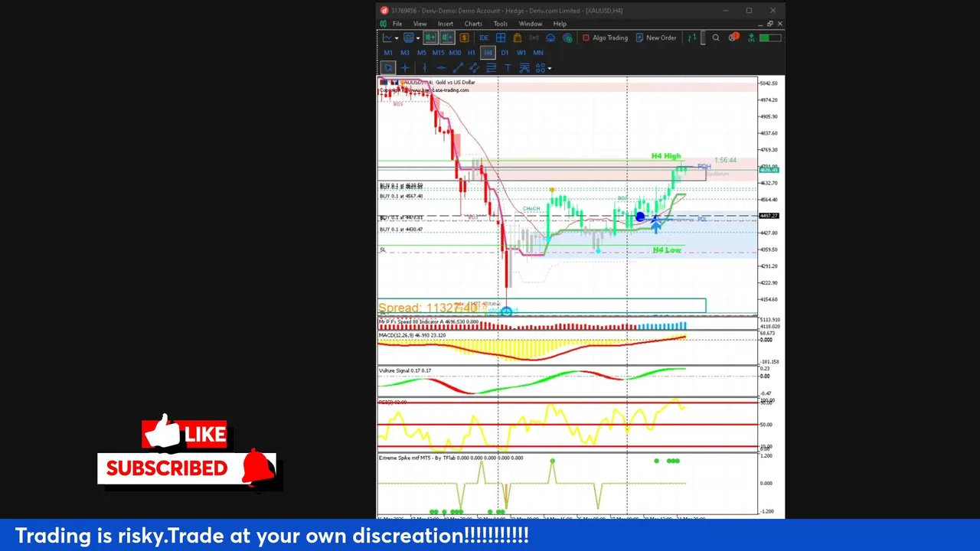The height and width of the screenshot is (551, 980).
Task: Click the MetaTrader menu bar logo icon
Action: point(384,24)
